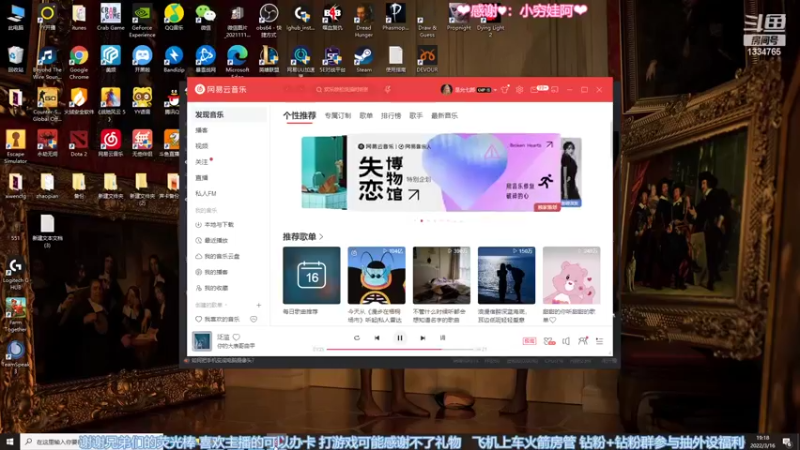Open the GeForce Experience desktop icon

tap(142, 21)
